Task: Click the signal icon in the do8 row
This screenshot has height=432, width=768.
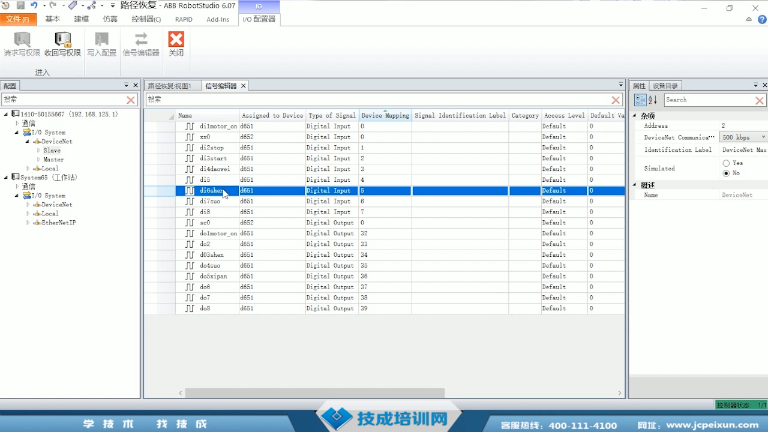Action: [x=190, y=309]
